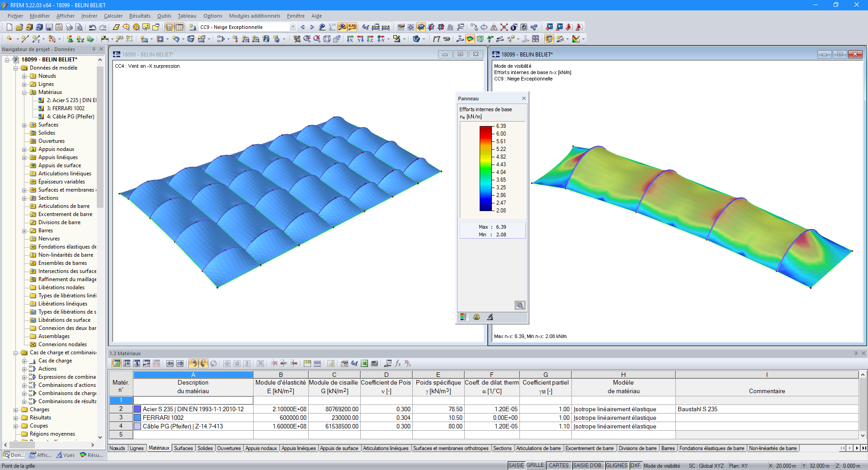The height and width of the screenshot is (470, 868).
Task: Open the CC9 - Neige Exceptionnelle load case dropdown
Action: [x=293, y=27]
